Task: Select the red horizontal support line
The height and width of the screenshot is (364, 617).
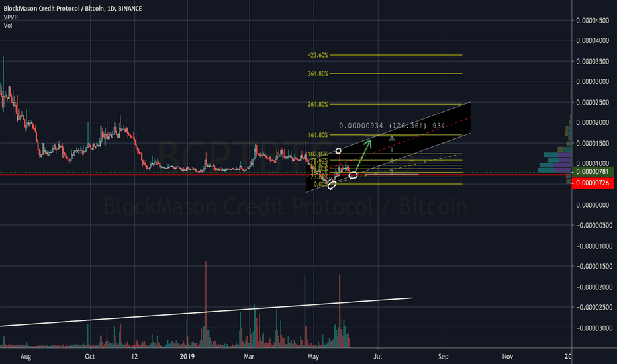Action: point(286,174)
